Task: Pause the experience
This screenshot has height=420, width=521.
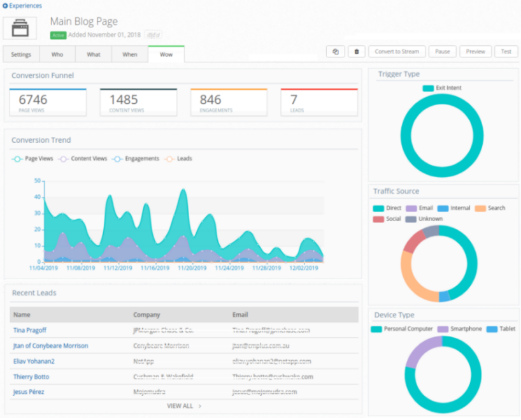Action: point(442,52)
